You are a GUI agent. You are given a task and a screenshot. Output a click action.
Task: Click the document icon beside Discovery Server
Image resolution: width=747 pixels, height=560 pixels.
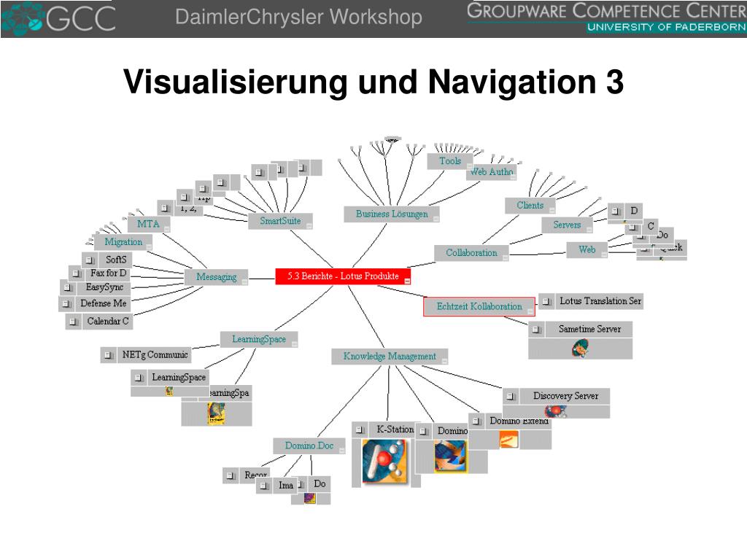point(511,396)
